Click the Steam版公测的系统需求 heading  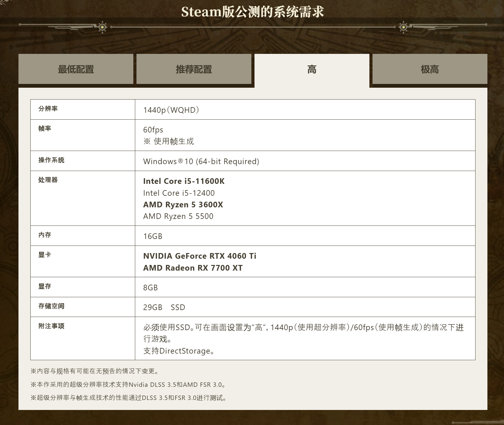[x=252, y=12]
